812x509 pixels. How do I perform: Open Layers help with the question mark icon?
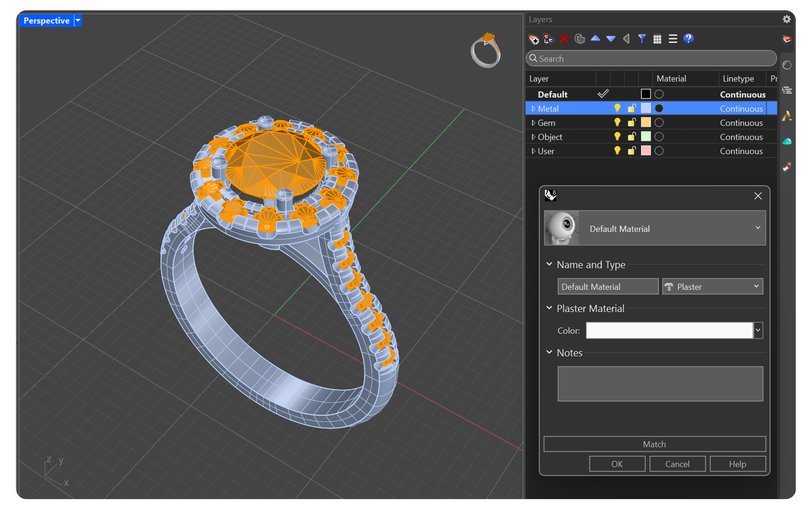pos(689,39)
